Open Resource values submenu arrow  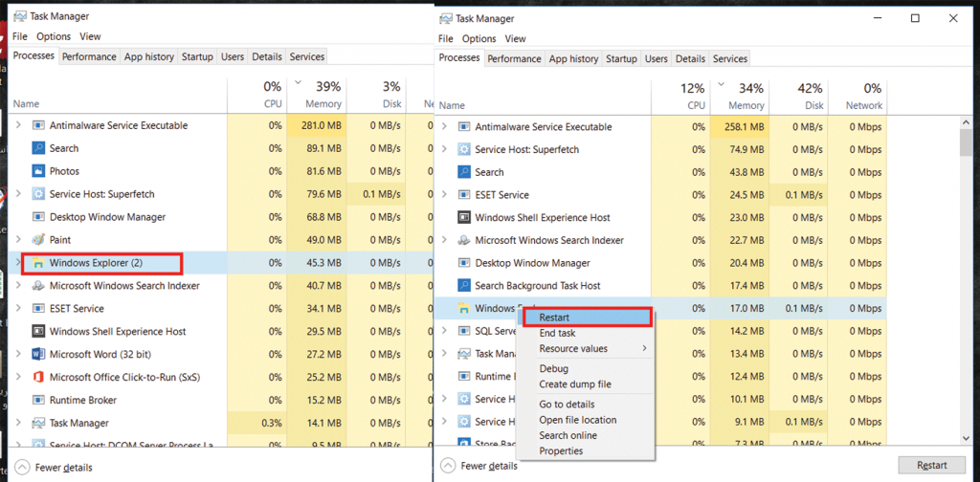point(644,348)
